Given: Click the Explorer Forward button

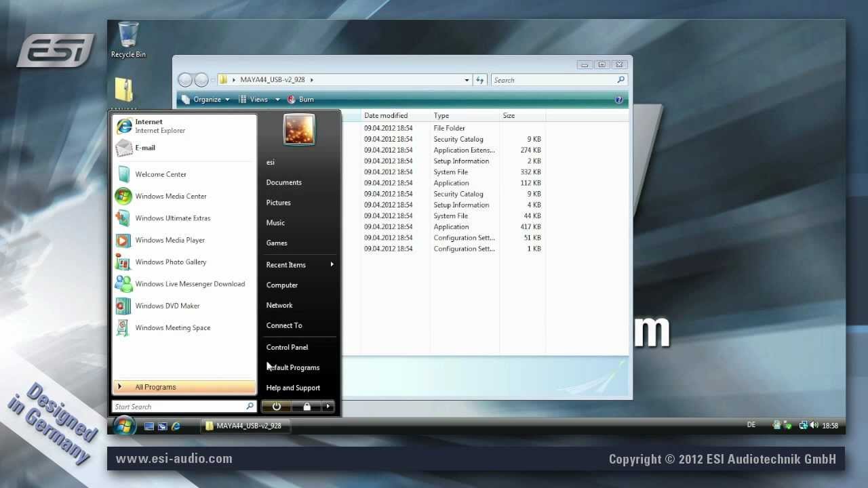Looking at the screenshot, I should point(201,80).
